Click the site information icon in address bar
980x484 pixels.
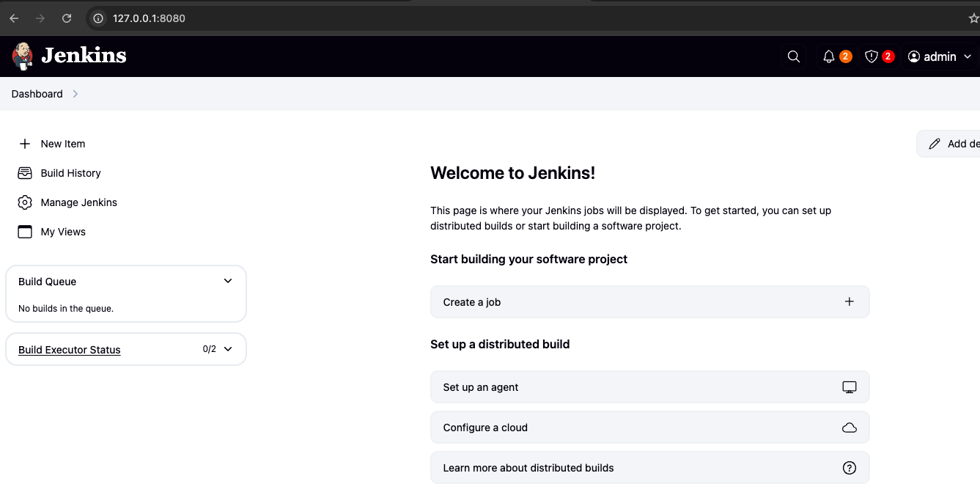click(x=98, y=18)
